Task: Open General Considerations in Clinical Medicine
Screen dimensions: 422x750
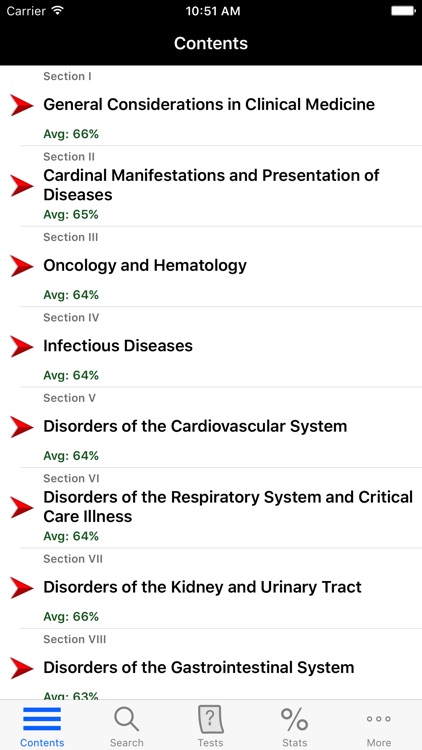Action: (x=211, y=105)
